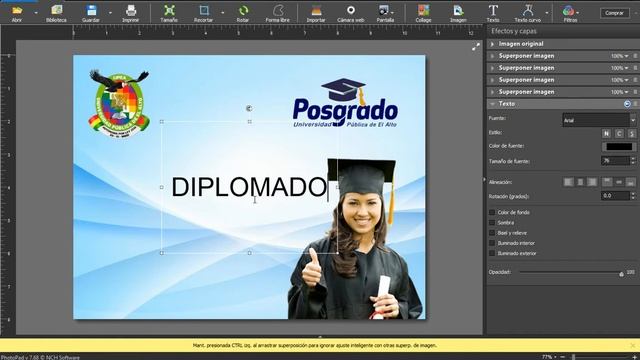The image size is (640, 360).
Task: Align text vertically to middle
Action: 619,182
